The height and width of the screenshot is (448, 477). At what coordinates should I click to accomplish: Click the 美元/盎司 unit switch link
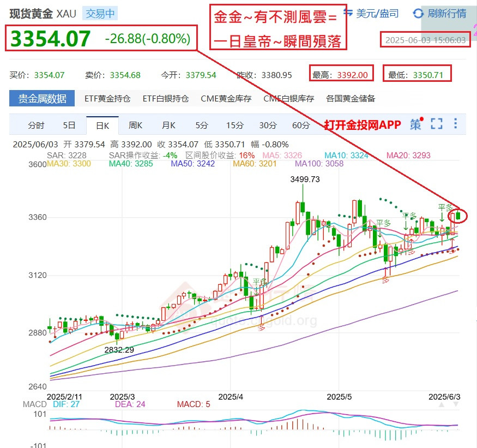click(x=377, y=14)
